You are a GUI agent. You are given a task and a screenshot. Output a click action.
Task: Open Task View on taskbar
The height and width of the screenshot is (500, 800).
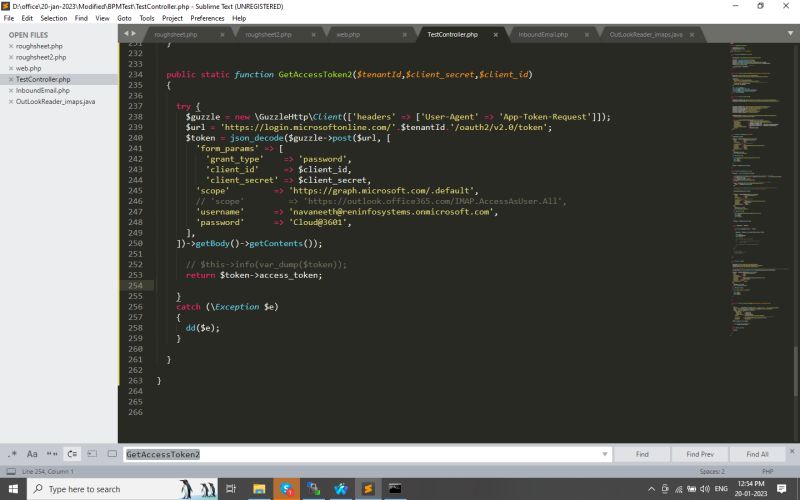[x=231, y=489]
